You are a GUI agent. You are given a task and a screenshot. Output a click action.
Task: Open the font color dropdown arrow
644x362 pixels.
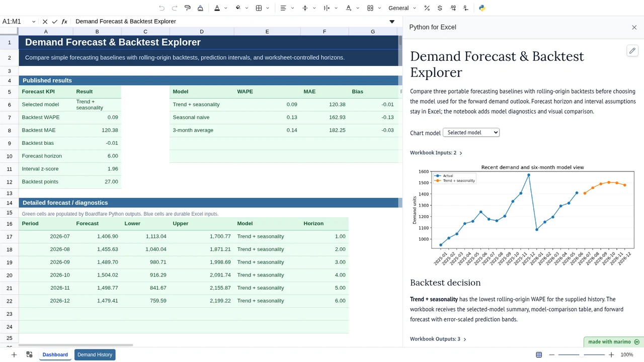point(226,8)
